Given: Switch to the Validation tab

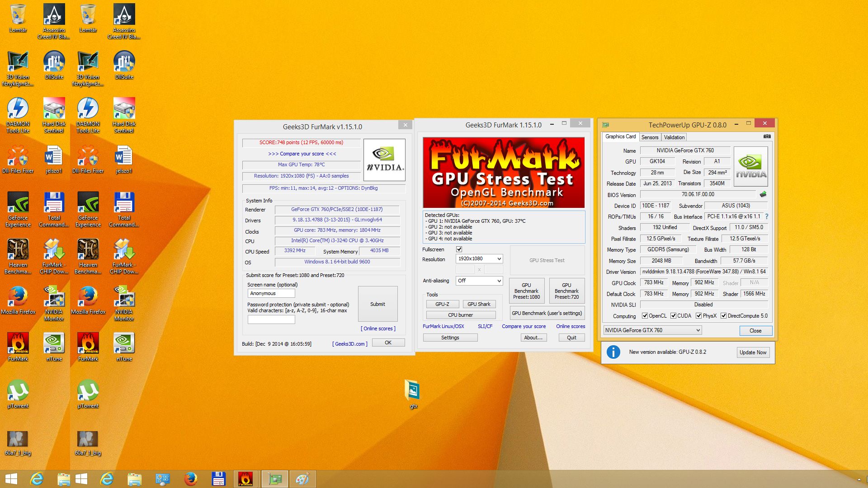Looking at the screenshot, I should click(674, 137).
